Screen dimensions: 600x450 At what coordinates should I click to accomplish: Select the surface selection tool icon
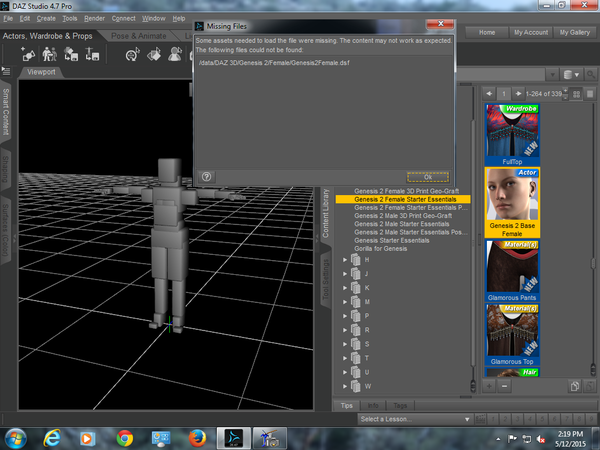coord(154,54)
